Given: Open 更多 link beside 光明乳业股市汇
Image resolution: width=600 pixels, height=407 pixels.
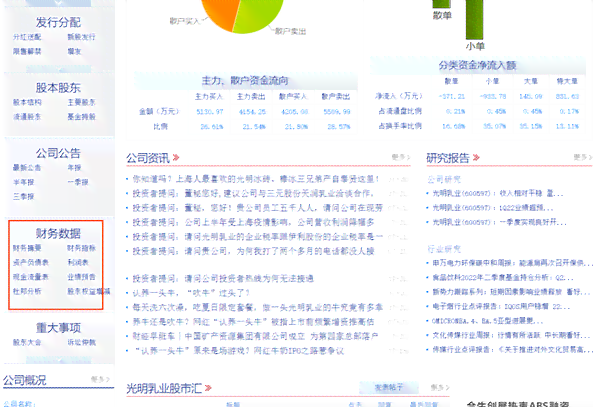Looking at the screenshot, I should point(440,387).
